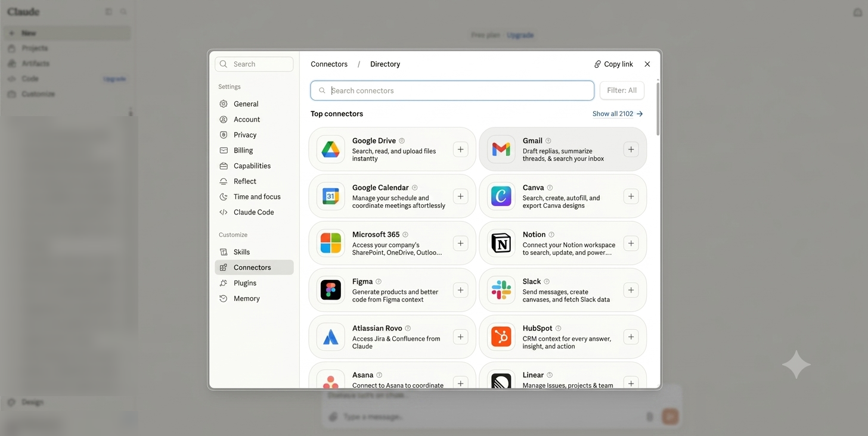
Task: Close the connectors settings dialog
Action: (647, 64)
